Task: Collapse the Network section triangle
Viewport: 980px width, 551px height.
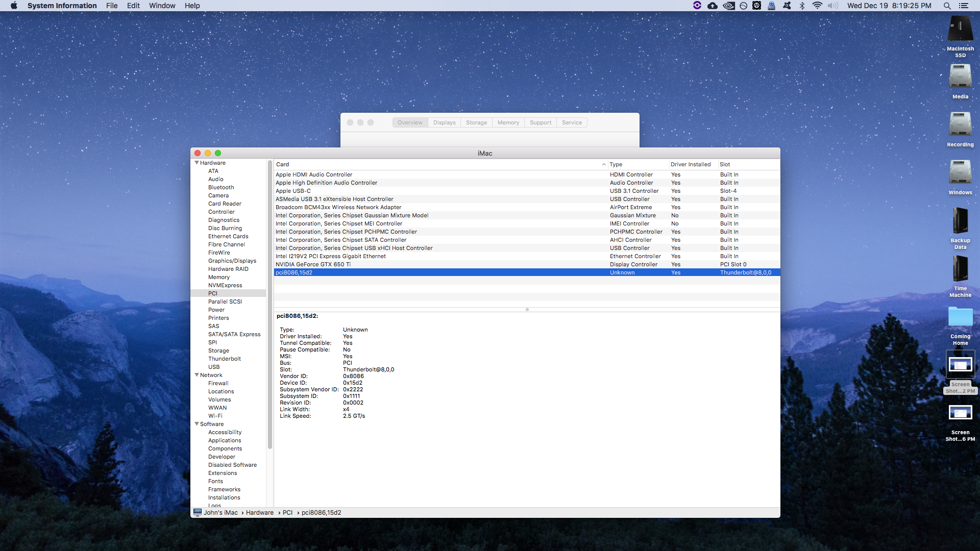Action: 197,375
